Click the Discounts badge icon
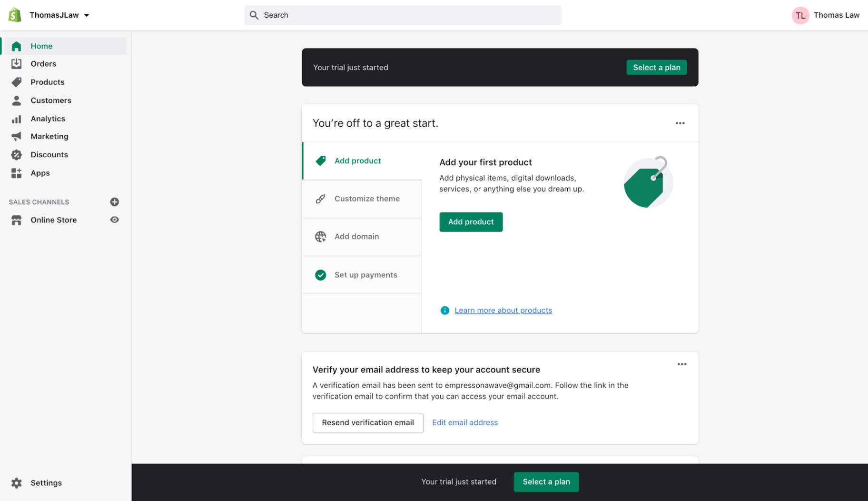 tap(17, 155)
